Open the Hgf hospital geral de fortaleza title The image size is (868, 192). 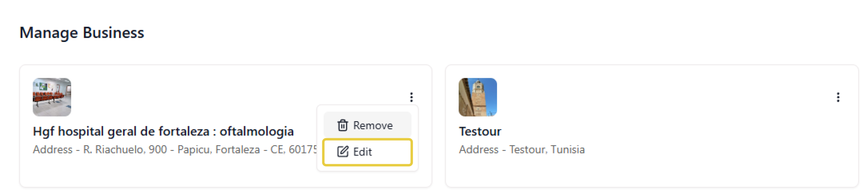point(163,131)
